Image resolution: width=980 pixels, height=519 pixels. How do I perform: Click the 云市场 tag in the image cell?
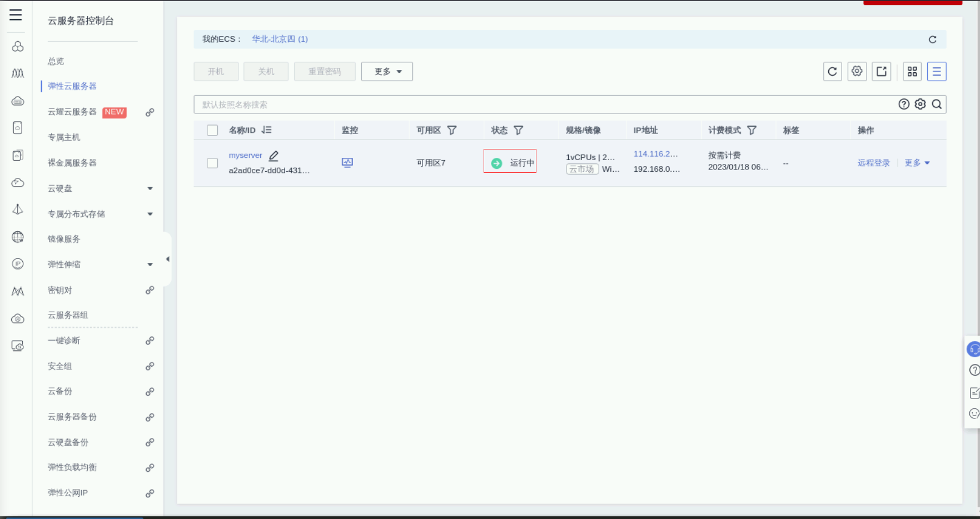582,169
